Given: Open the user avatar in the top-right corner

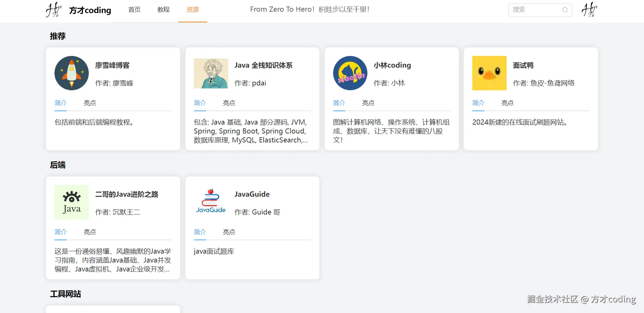Looking at the screenshot, I should pyautogui.click(x=590, y=10).
